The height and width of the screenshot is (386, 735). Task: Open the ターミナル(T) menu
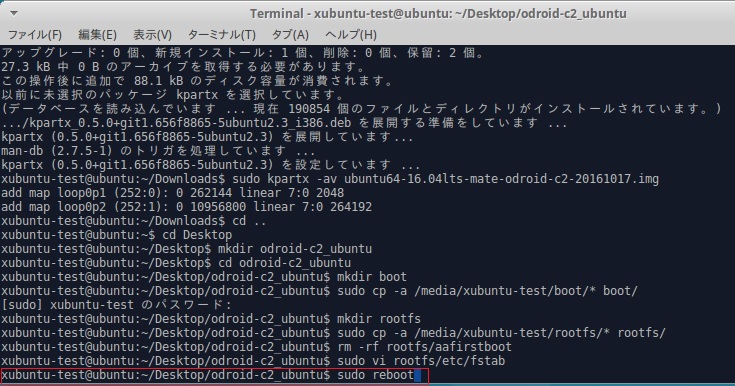[x=222, y=35]
